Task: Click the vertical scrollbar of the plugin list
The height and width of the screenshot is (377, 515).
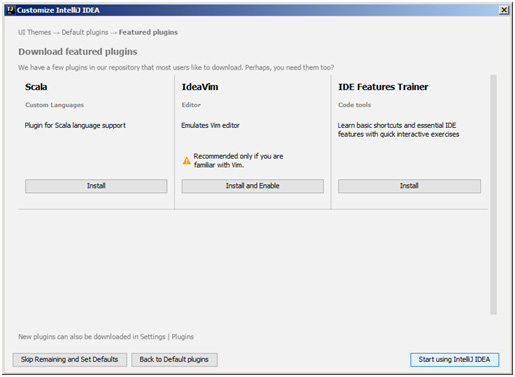Action: 493,195
